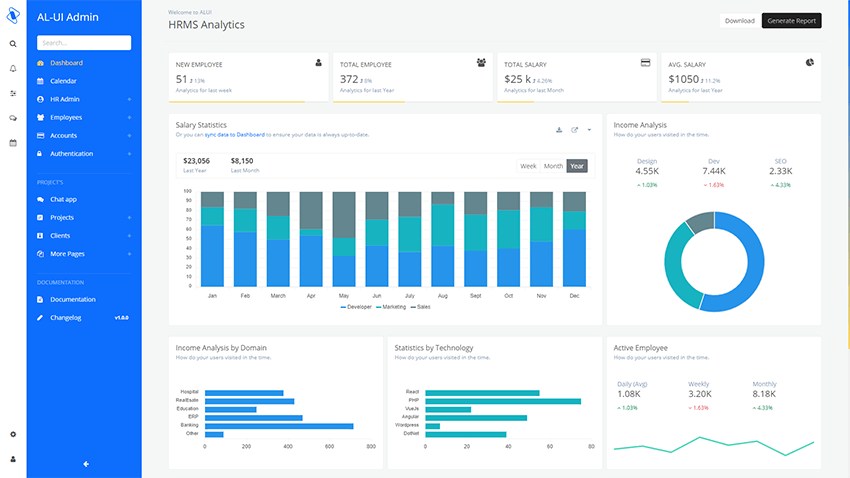This screenshot has width=850, height=478.
Task: Download the Salary Statistics chart data
Action: tap(559, 130)
